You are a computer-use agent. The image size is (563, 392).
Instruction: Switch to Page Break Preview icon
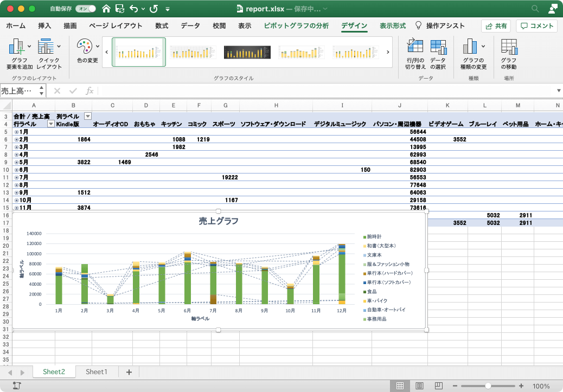click(438, 386)
